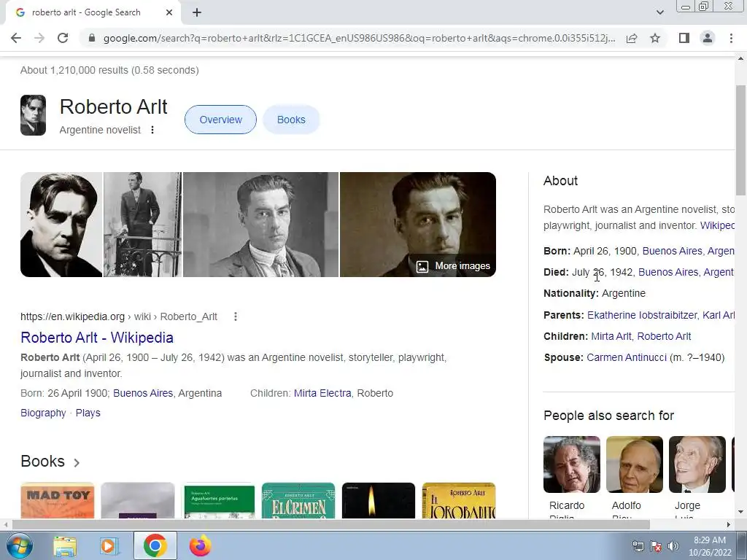Expand the Books section chevron

[77, 462]
